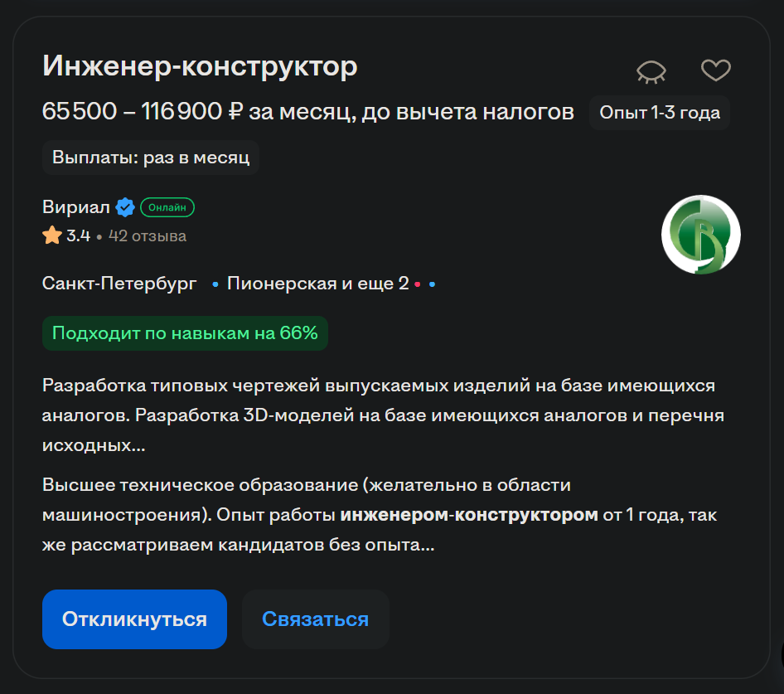Click the Опыт 1-3 года tag

(660, 113)
